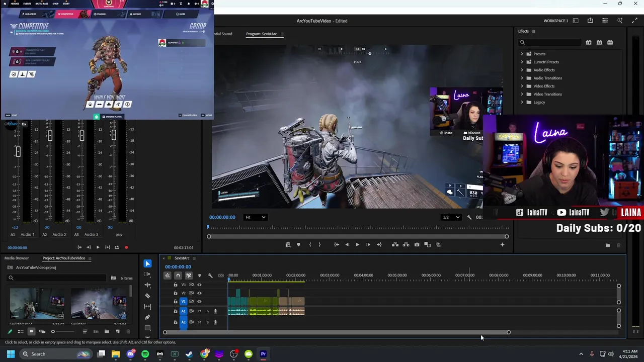Select the Slip tool
This screenshot has width=644, height=362.
click(x=147, y=306)
